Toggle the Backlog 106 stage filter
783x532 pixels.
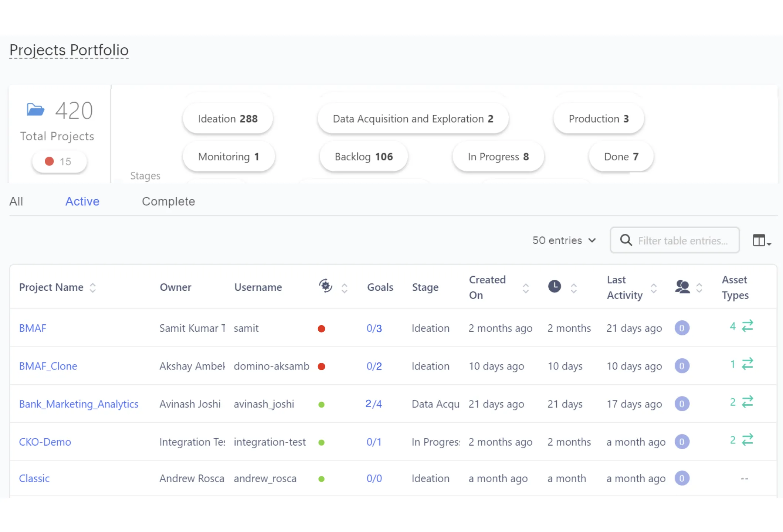tap(364, 157)
